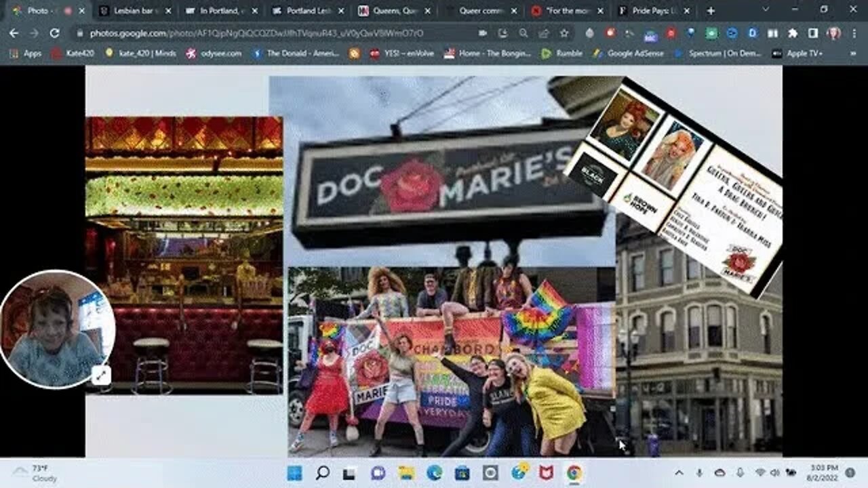The width and height of the screenshot is (868, 488).
Task: Click the Doc Marie's collage photo
Action: coord(434,261)
